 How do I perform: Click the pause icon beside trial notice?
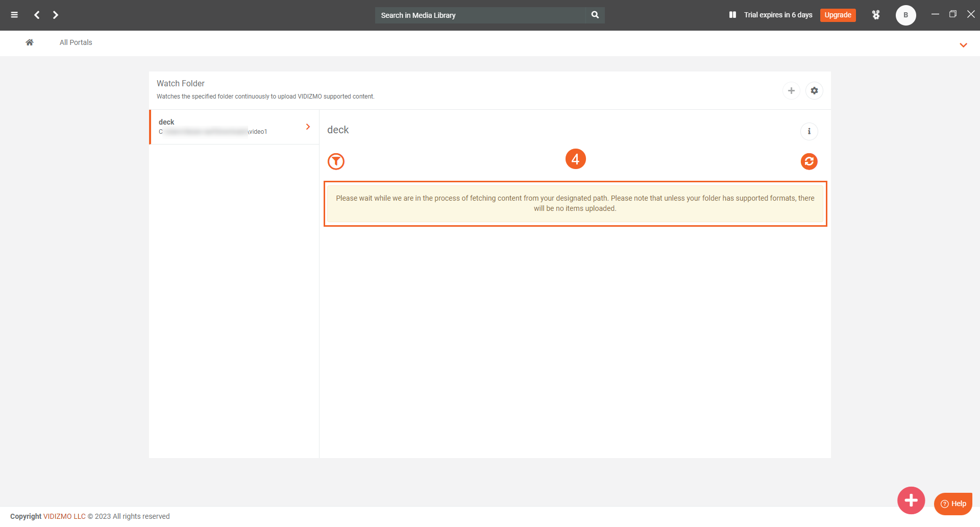click(x=732, y=15)
